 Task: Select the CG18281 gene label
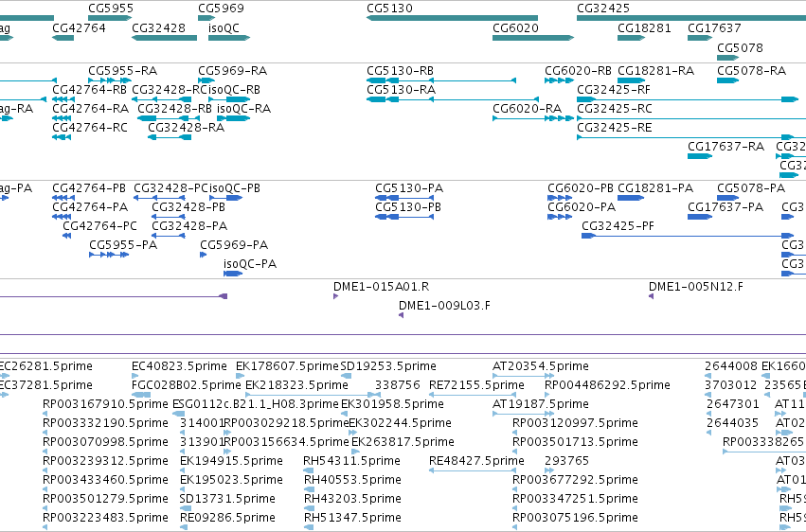pyautogui.click(x=644, y=27)
